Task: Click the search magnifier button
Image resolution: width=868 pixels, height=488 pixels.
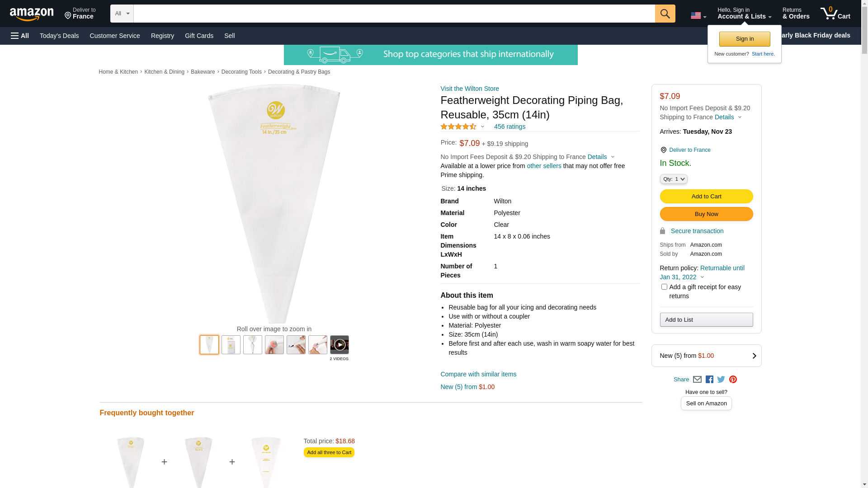Action: coord(665,14)
